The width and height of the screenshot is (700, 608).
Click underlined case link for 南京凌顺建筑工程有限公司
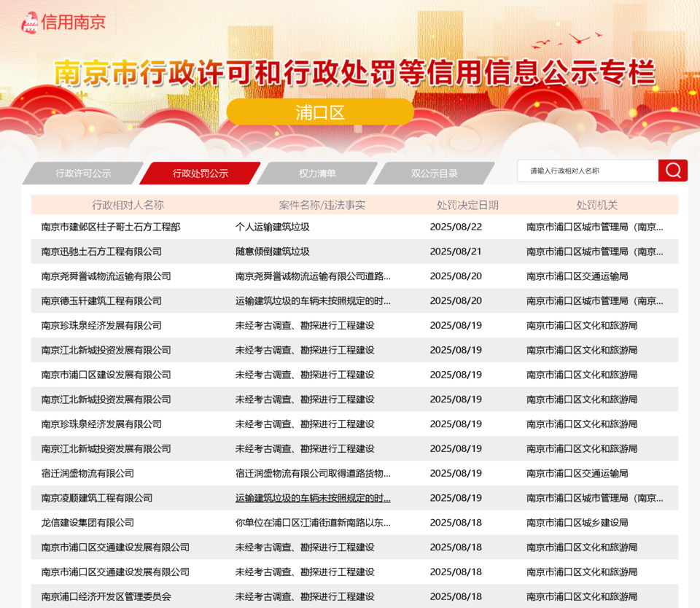point(313,499)
